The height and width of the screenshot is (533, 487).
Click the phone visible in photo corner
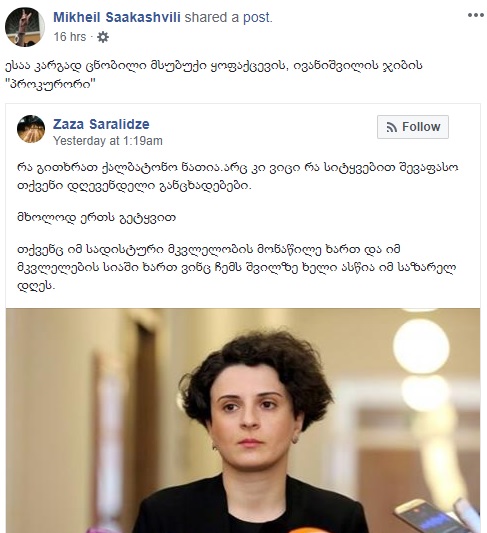[x=428, y=516]
